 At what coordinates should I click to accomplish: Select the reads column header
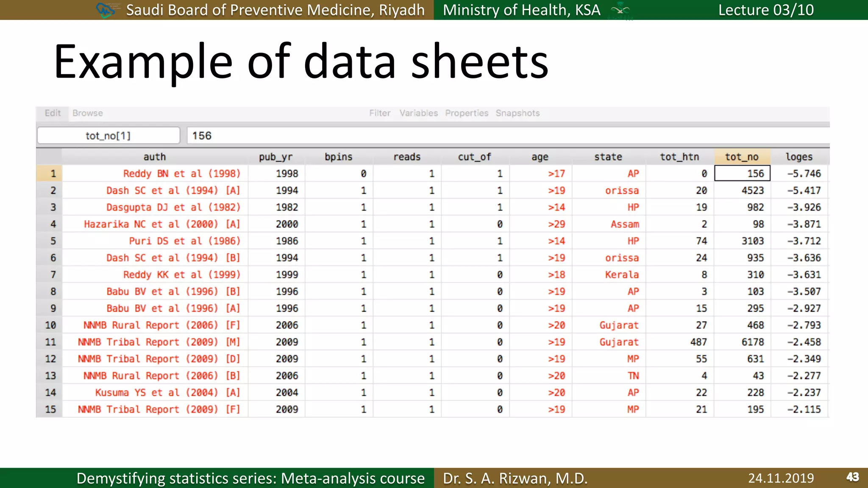[407, 157]
